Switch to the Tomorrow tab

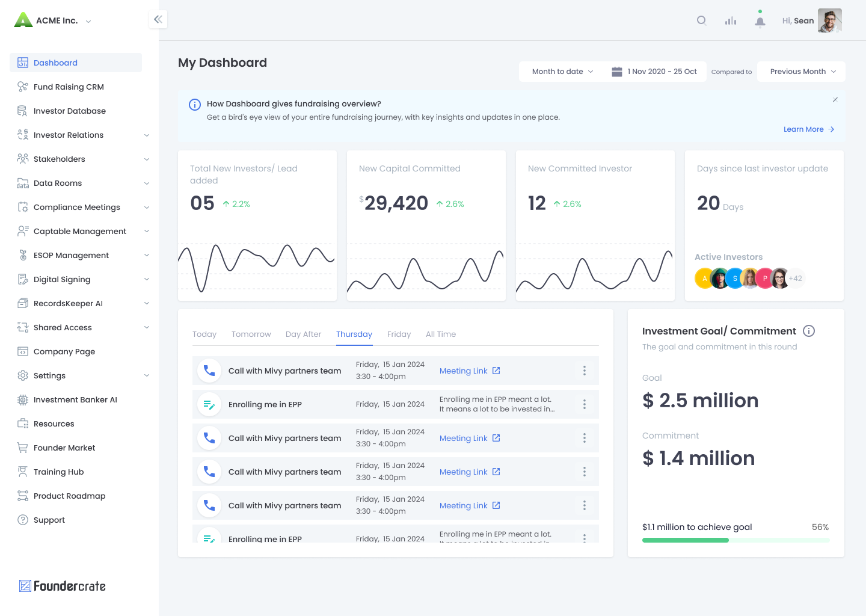coord(251,334)
